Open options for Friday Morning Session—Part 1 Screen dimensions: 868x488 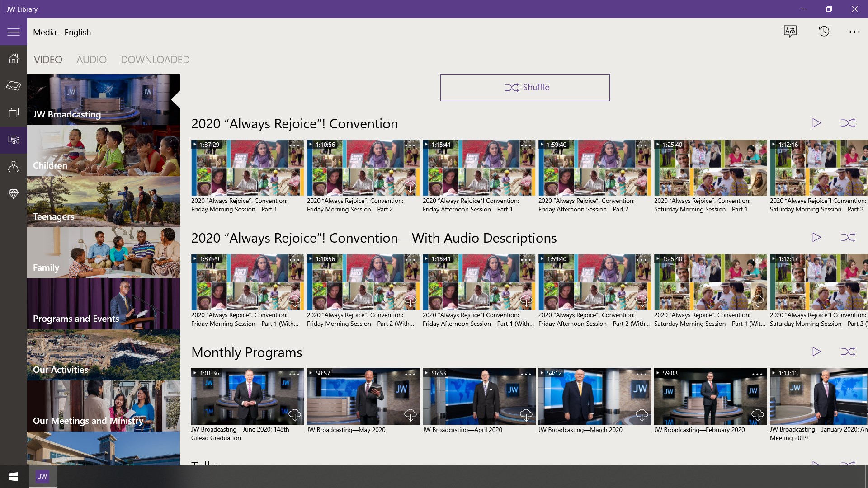pos(294,145)
